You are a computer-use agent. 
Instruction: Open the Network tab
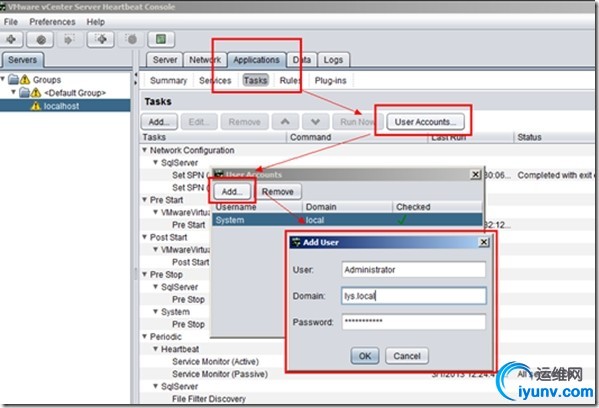point(205,60)
